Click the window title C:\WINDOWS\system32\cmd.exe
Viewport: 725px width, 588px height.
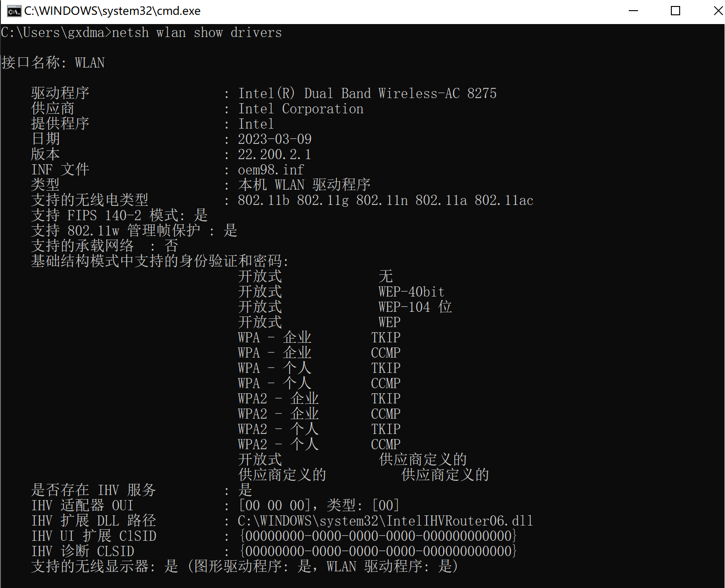click(112, 11)
